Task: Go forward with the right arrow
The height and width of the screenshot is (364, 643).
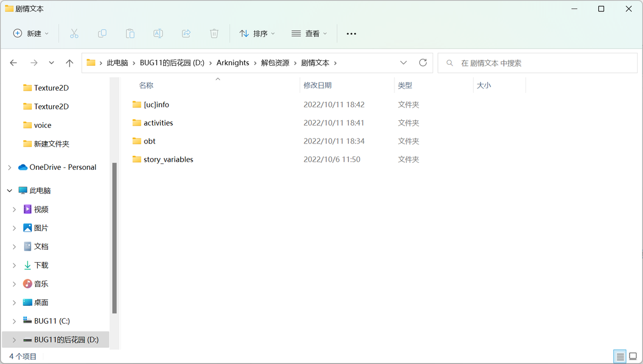Action: point(34,63)
